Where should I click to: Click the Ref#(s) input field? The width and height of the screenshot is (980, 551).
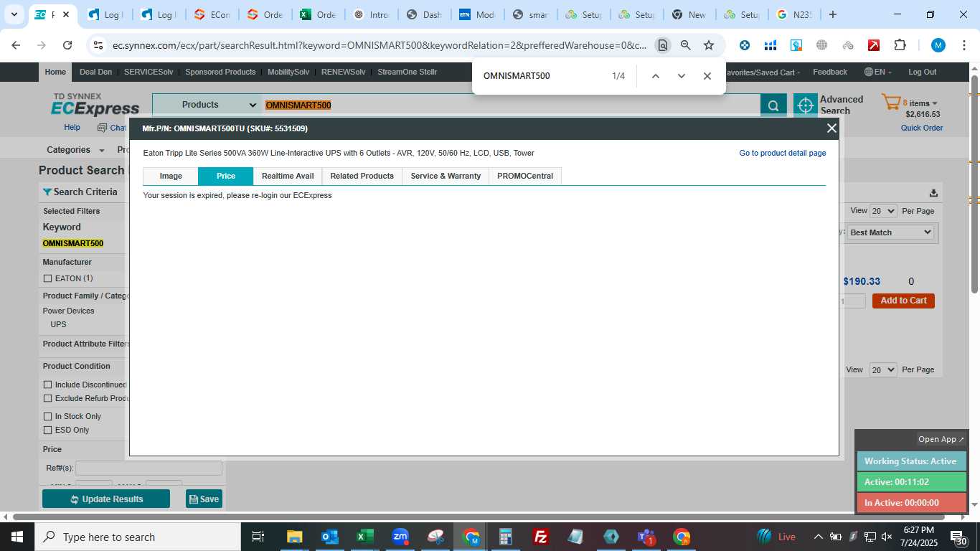tap(149, 468)
